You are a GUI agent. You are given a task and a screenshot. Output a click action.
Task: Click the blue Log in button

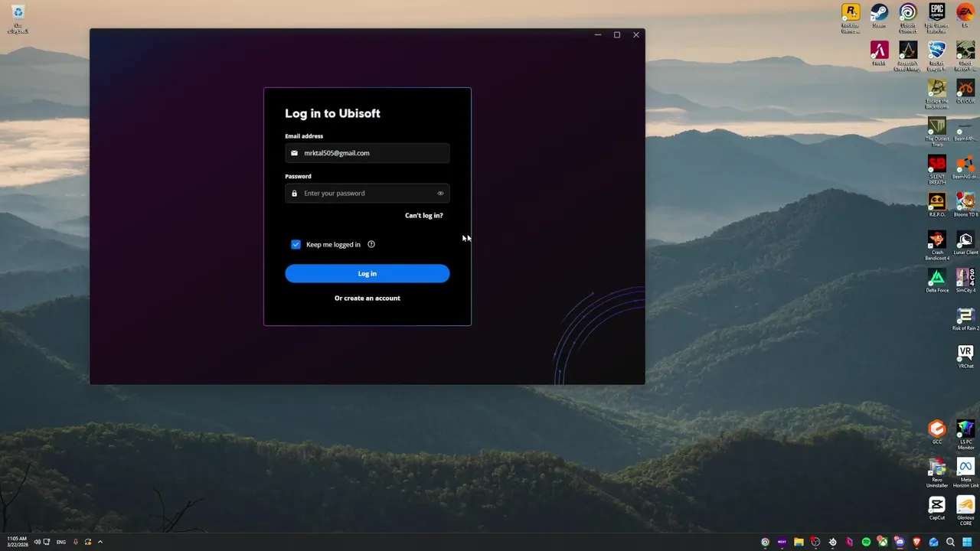[367, 273]
